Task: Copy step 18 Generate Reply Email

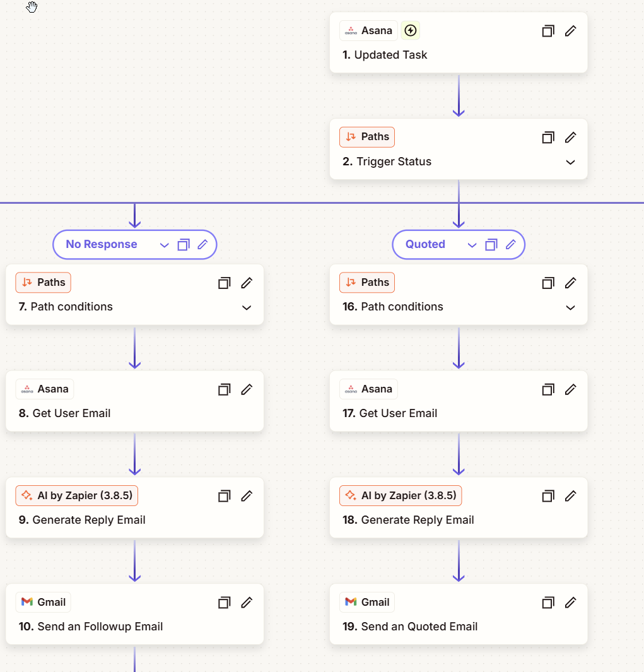Action: (x=548, y=497)
